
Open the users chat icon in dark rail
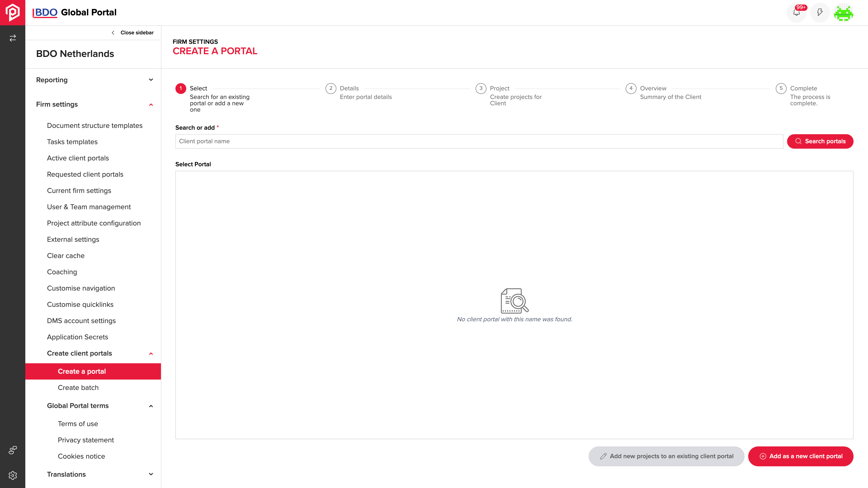(x=12, y=450)
